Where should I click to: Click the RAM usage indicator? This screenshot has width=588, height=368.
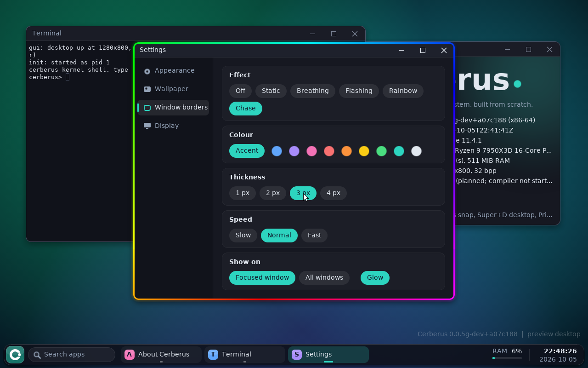tap(507, 354)
